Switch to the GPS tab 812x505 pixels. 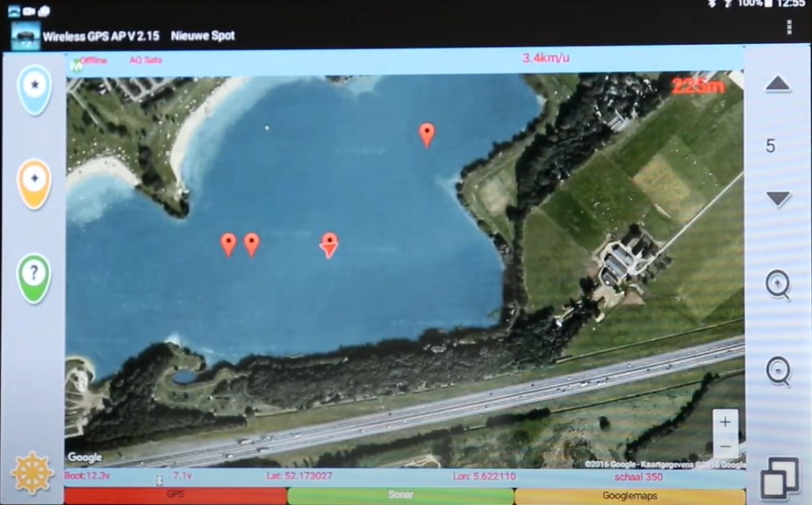176,495
